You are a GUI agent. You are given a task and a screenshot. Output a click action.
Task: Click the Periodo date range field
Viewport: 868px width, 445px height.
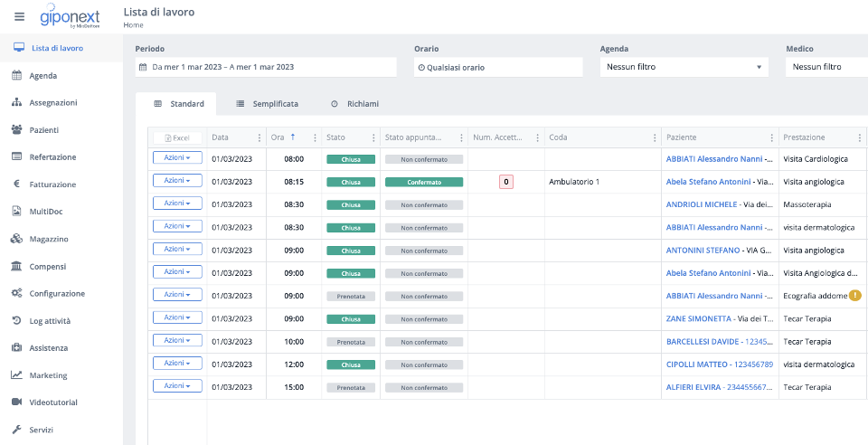(266, 67)
